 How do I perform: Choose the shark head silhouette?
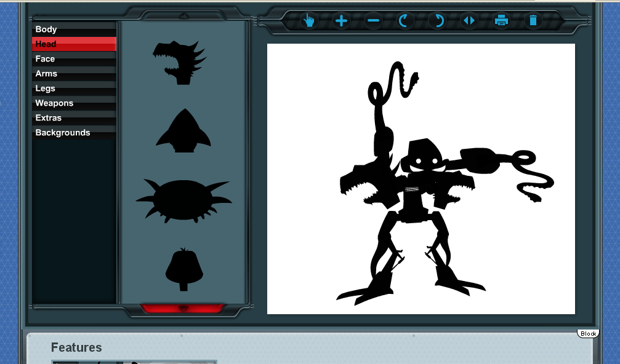[x=183, y=131]
